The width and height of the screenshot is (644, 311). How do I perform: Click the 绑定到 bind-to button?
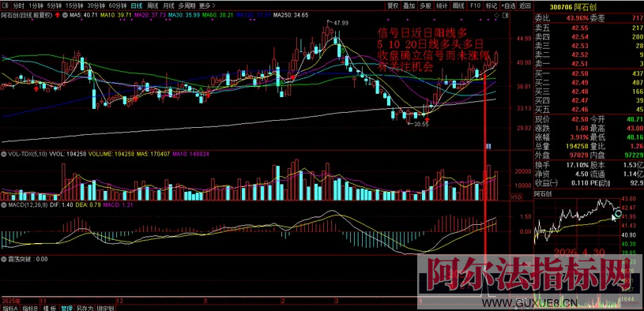point(105,308)
